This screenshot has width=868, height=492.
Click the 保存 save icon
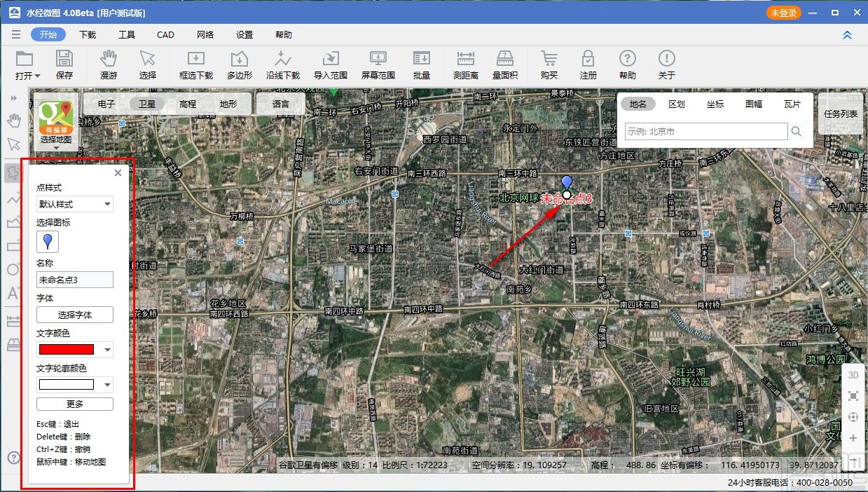point(64,65)
